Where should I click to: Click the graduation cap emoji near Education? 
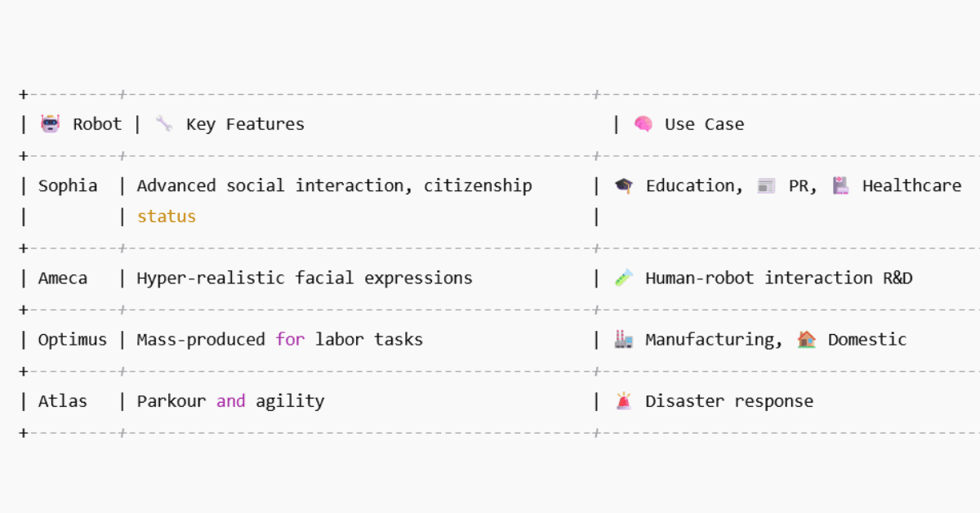point(624,185)
